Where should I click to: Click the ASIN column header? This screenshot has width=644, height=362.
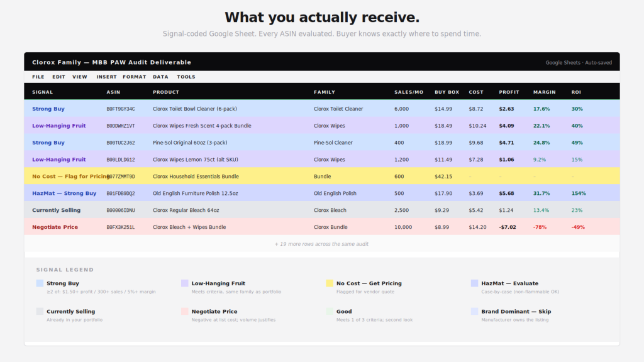click(x=113, y=92)
